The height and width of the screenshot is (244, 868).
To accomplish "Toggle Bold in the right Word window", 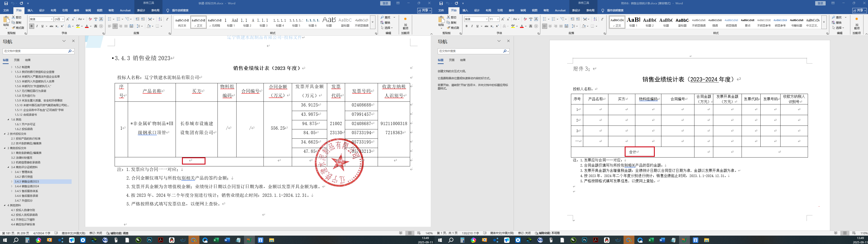I will tap(466, 26).
